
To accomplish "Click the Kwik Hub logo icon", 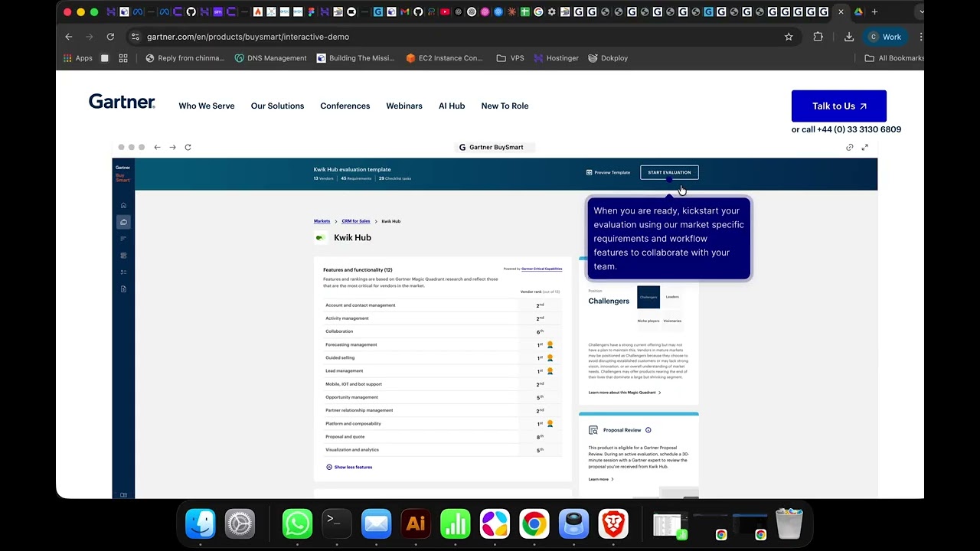I will tap(320, 238).
